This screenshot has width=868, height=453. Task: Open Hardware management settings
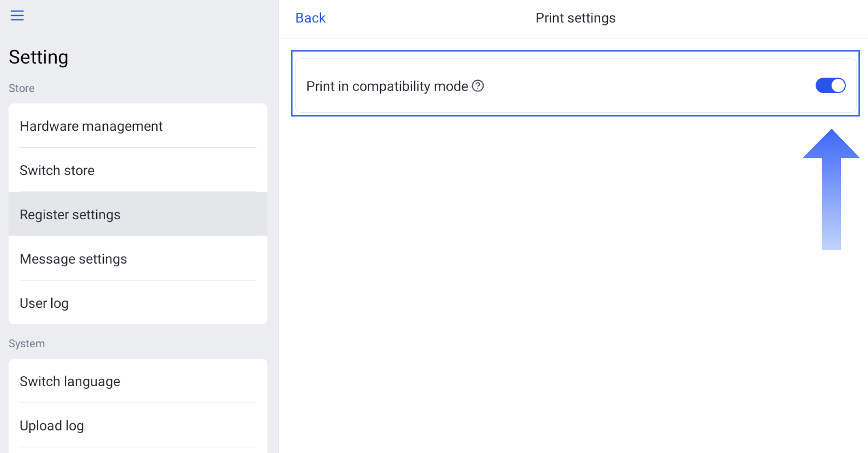(x=91, y=126)
